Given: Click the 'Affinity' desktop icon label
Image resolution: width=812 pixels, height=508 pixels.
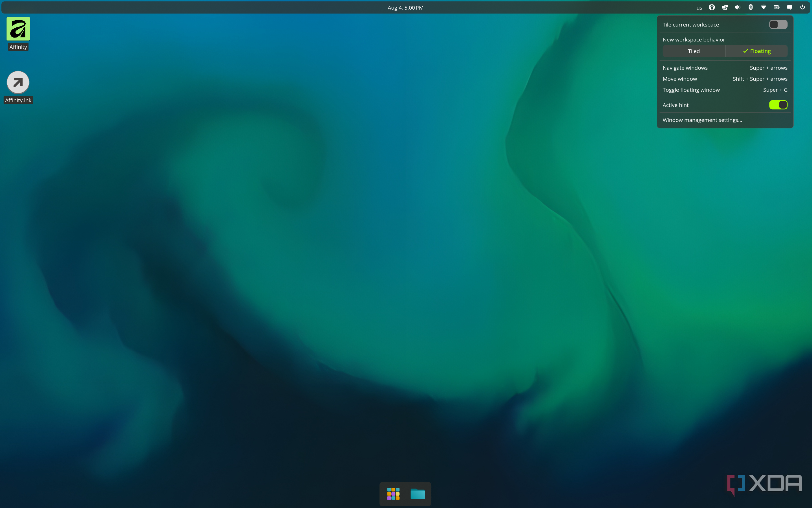Looking at the screenshot, I should (18, 47).
